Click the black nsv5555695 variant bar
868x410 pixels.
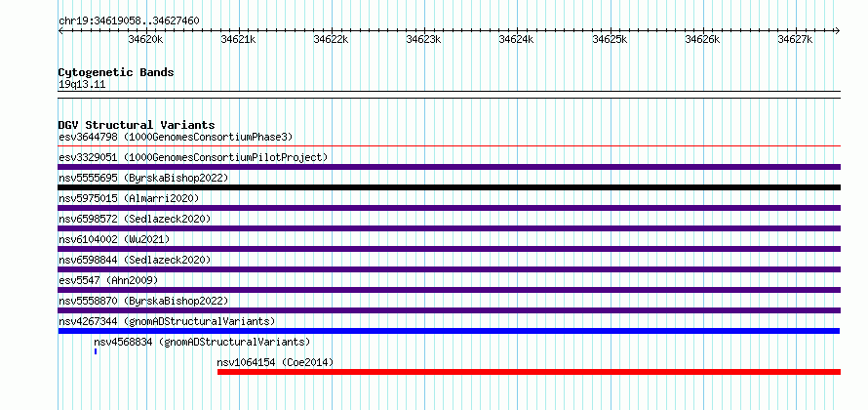(449, 187)
